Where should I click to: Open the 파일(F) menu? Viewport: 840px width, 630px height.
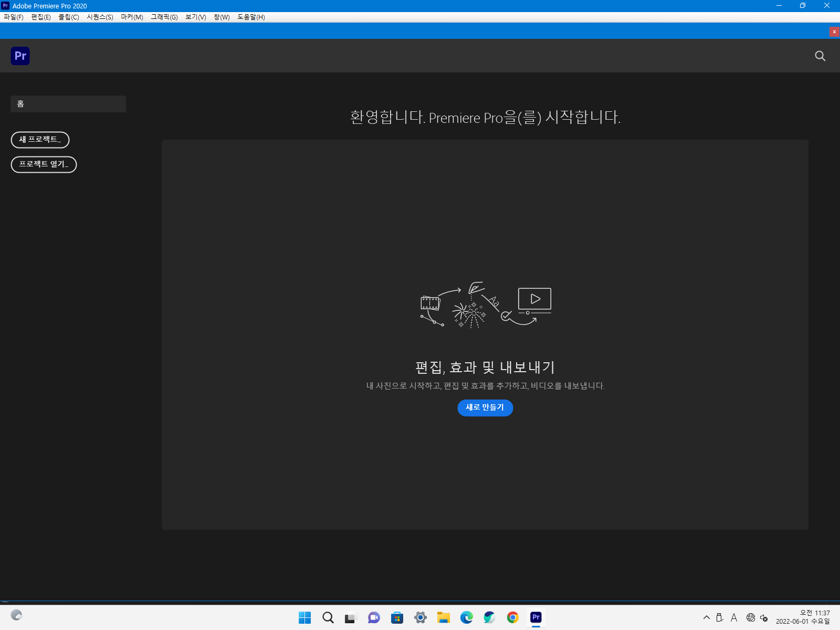coord(14,17)
